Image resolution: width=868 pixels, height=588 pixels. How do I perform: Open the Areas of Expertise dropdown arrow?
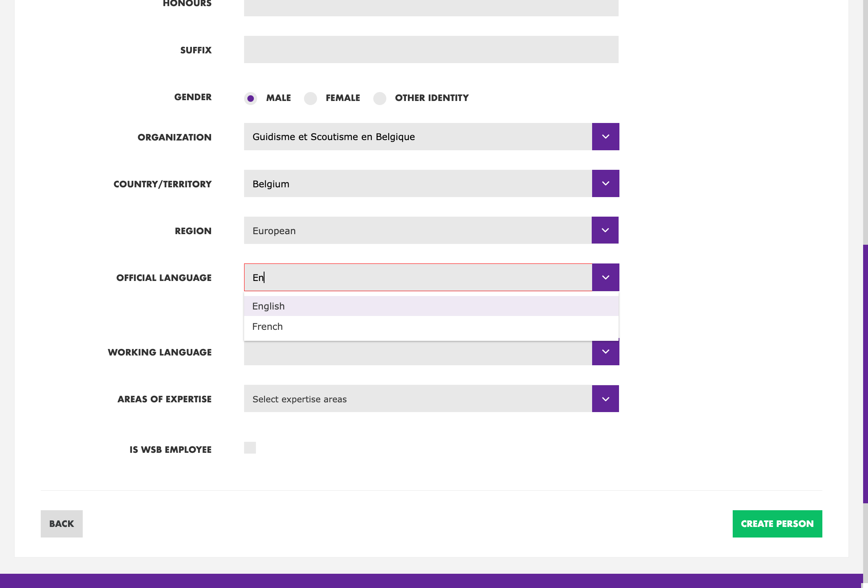tap(606, 399)
